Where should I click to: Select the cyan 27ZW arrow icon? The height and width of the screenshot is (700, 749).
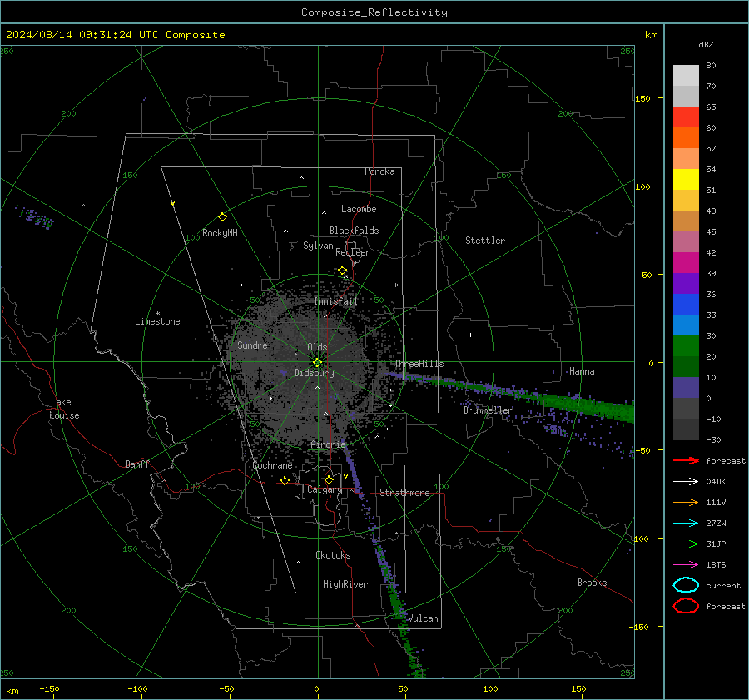pos(686,524)
